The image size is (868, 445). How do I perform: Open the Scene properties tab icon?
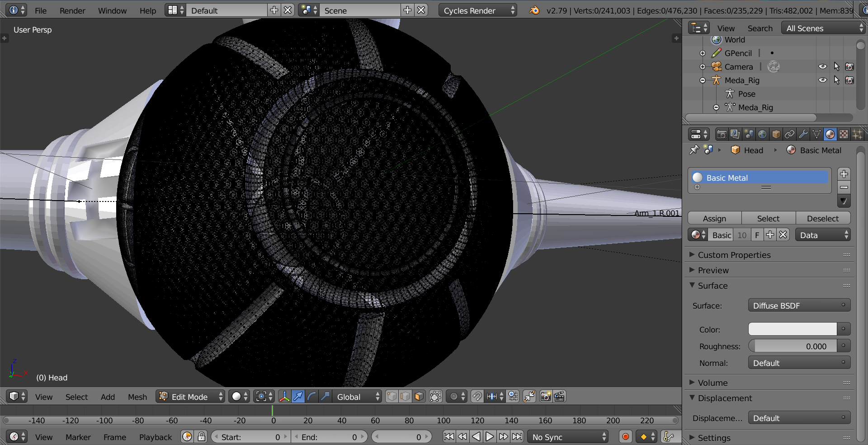[749, 134]
